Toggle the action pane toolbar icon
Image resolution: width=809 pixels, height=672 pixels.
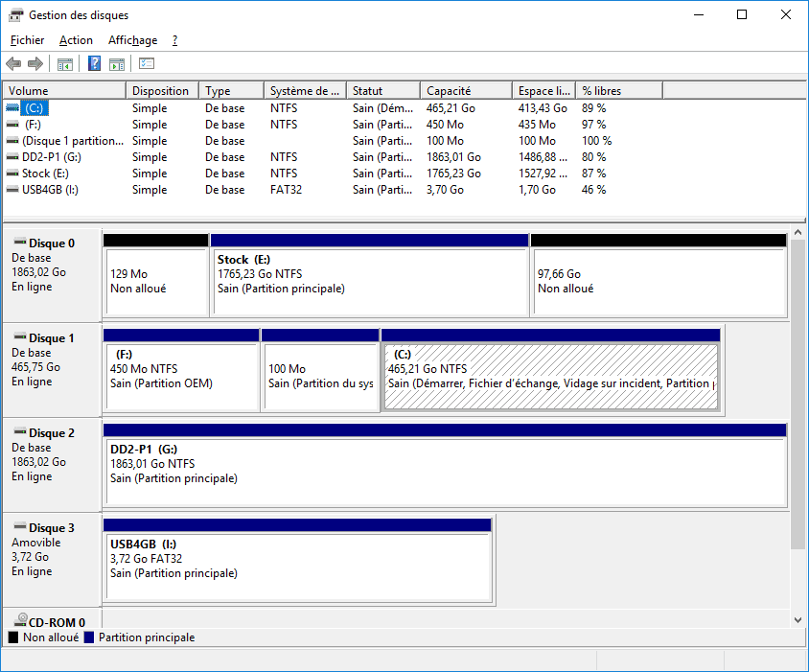(x=117, y=64)
